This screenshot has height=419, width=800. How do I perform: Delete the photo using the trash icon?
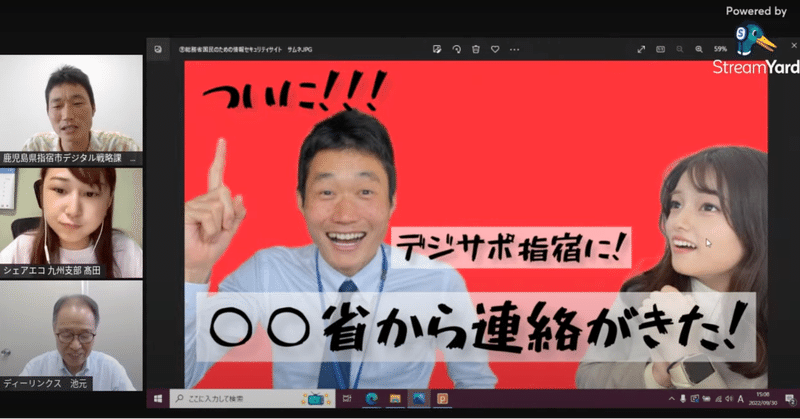[476, 49]
